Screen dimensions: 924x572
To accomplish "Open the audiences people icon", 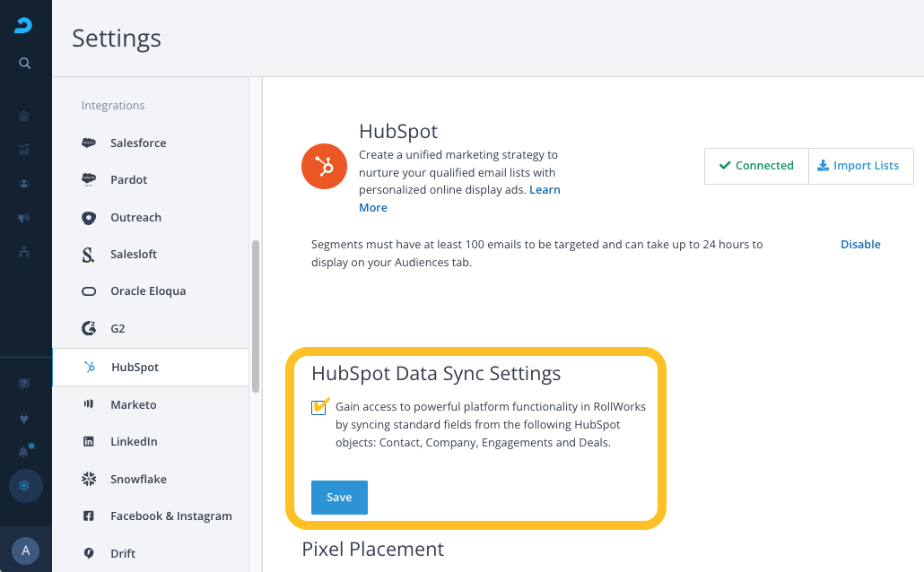I will tap(24, 183).
